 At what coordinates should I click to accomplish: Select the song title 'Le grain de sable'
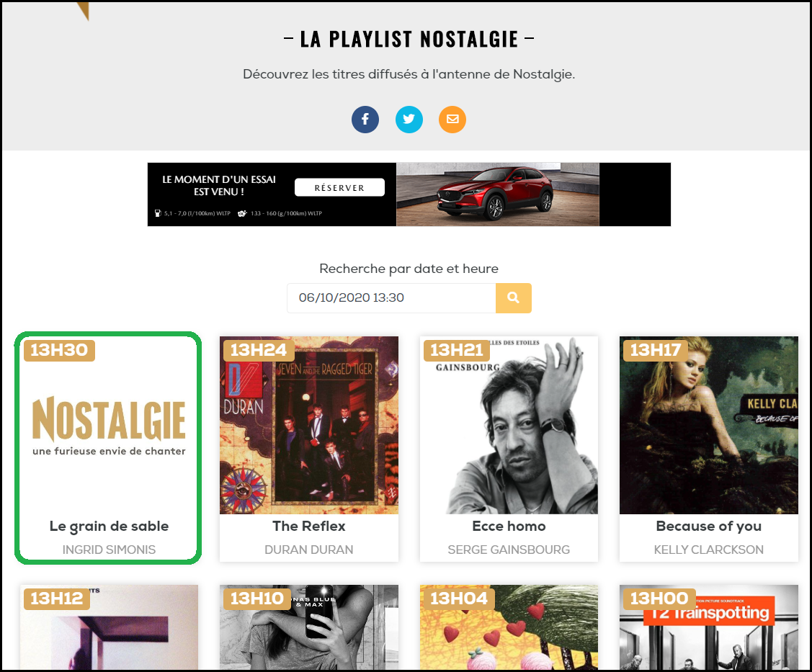coord(109,526)
